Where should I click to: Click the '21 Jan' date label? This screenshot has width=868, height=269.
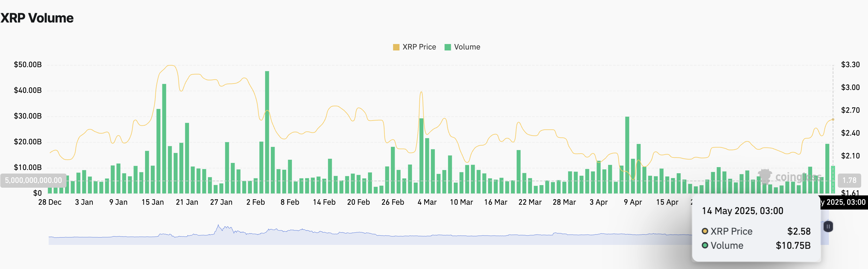[x=187, y=202]
